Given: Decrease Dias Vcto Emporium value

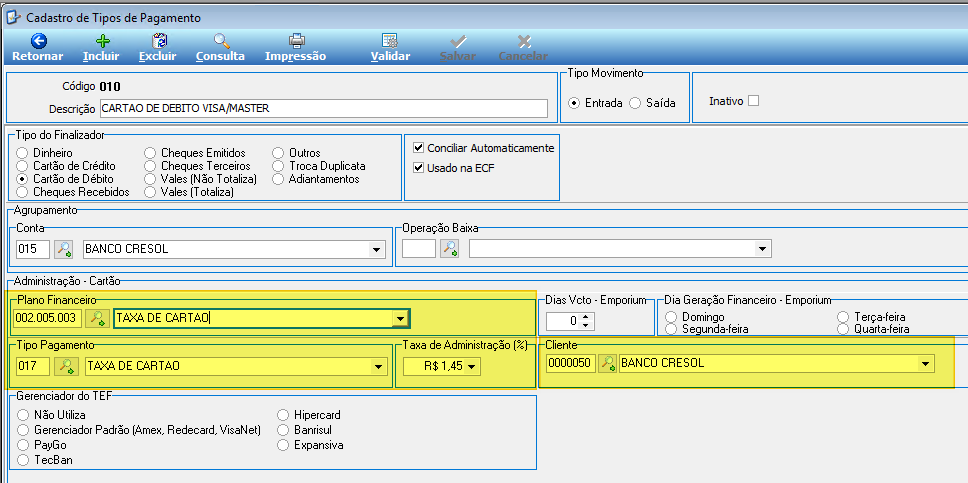Looking at the screenshot, I should point(586,326).
